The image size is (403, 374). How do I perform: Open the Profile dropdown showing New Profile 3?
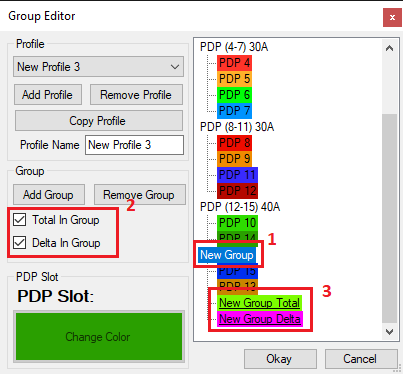98,67
